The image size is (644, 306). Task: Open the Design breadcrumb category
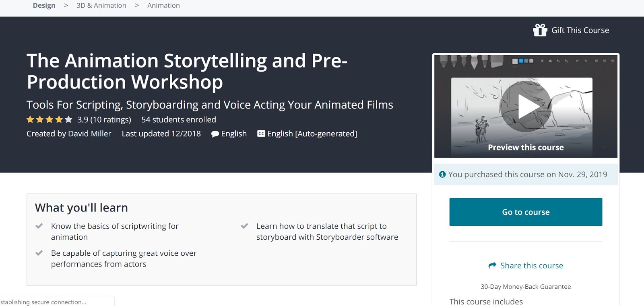coord(44,6)
